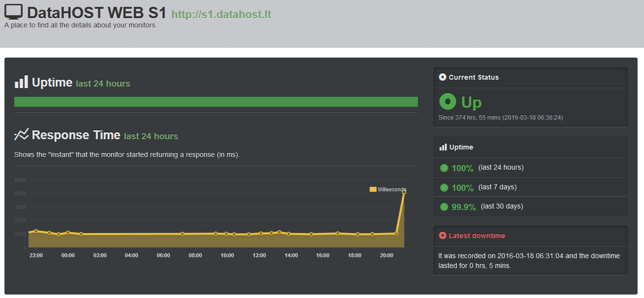Screen dimensions: 644x298
Task: Click the monitor icon beside DataHOST WEB S1
Action: pyautogui.click(x=13, y=12)
